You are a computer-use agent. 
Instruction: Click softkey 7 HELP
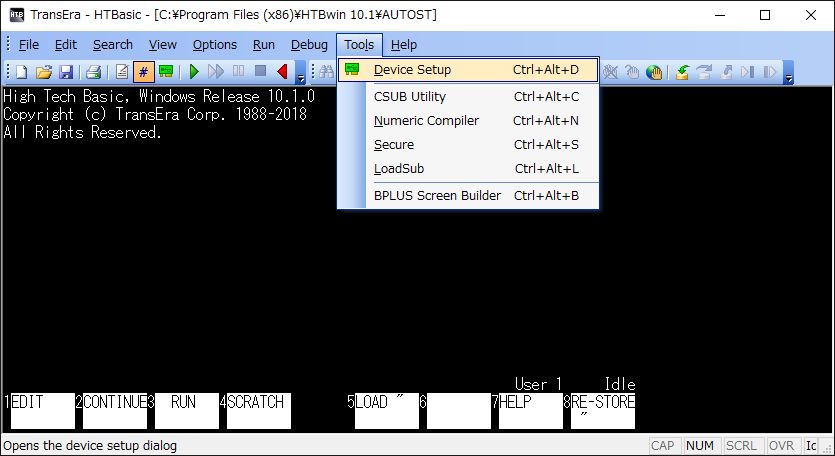[530, 411]
